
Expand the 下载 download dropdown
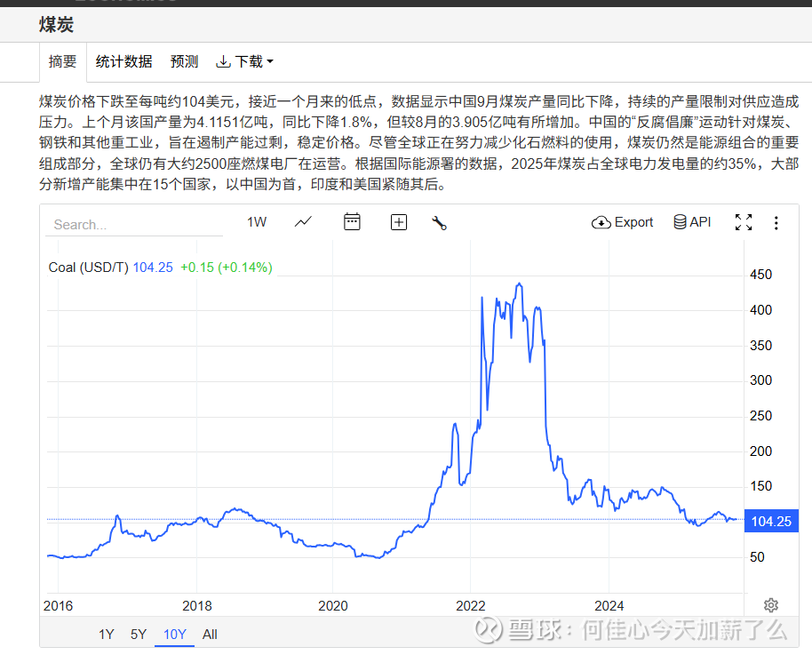click(244, 61)
